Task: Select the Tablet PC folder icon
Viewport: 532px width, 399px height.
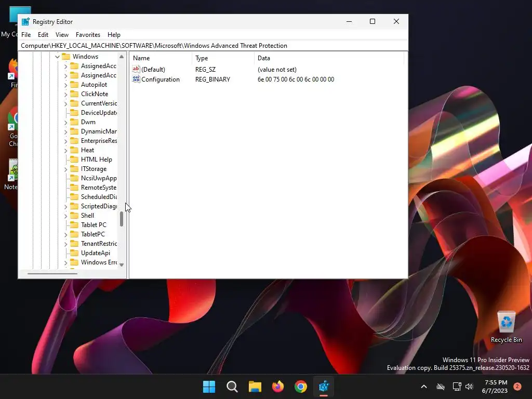Action: click(x=74, y=224)
